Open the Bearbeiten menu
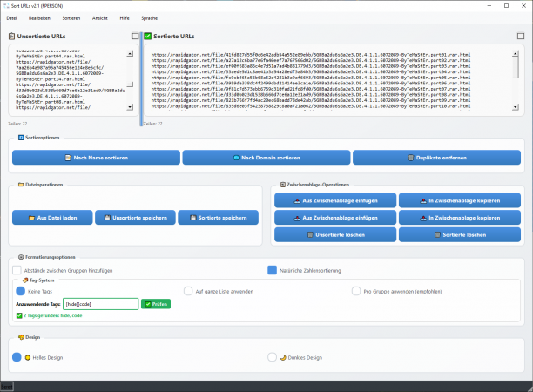Image resolution: width=533 pixels, height=392 pixels. 39,18
